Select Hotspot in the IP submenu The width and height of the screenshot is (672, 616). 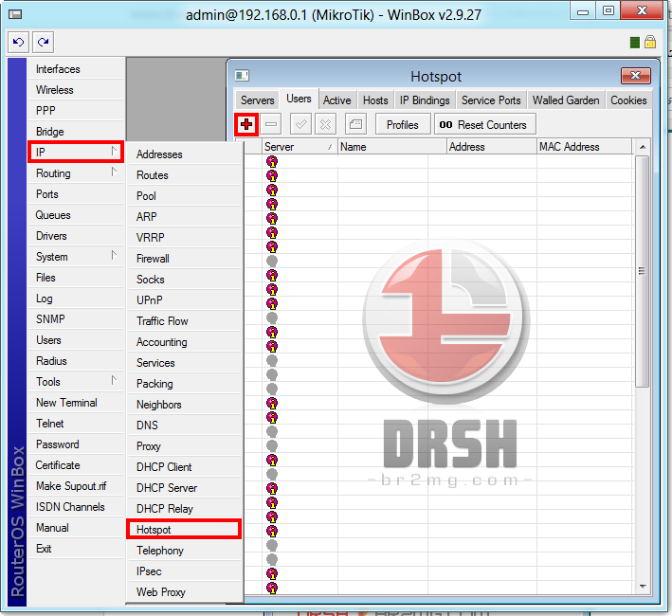pos(184,530)
